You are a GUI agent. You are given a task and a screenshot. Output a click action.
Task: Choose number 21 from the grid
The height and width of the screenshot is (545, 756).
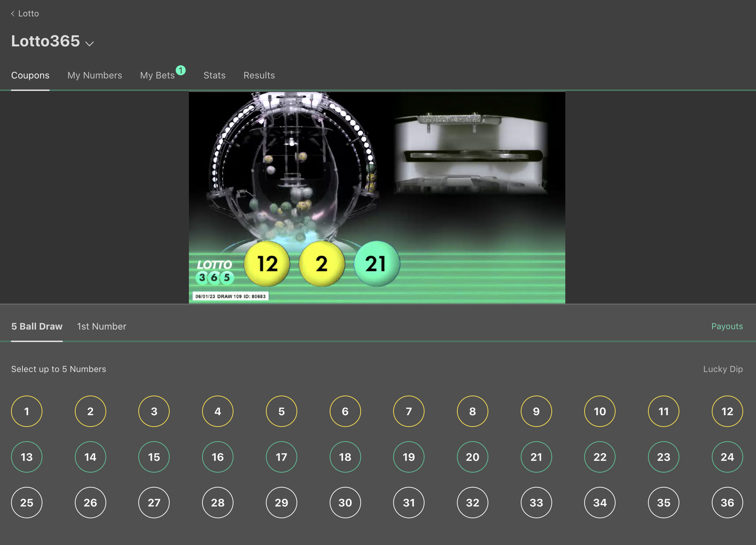tap(536, 457)
